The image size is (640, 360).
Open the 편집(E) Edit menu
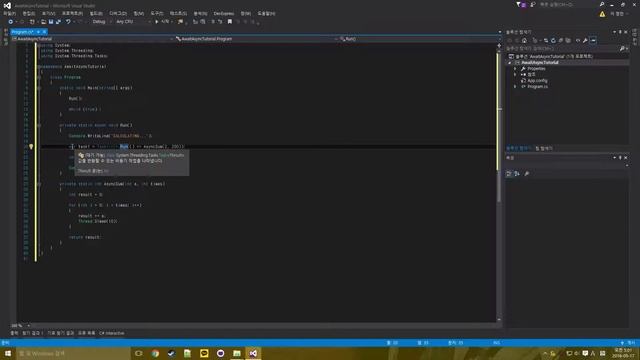pyautogui.click(x=29, y=13)
